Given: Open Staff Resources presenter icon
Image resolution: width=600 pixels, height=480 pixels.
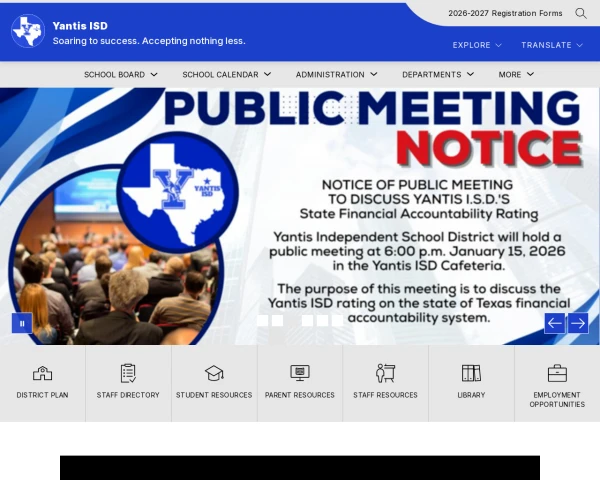Looking at the screenshot, I should pos(385,373).
